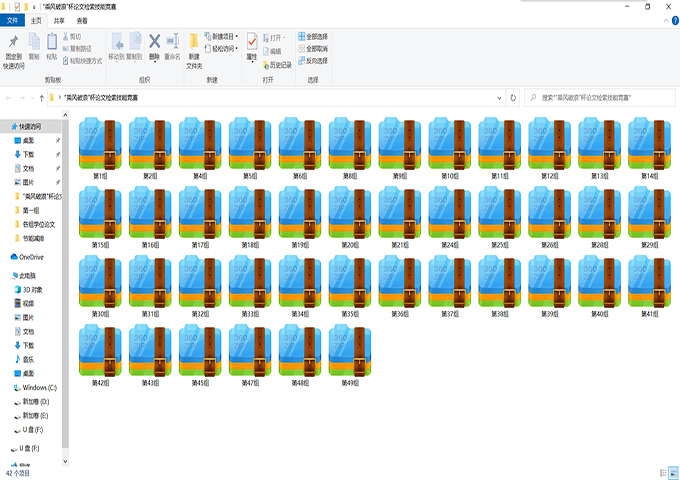Switch to the 查看 ribbon tab
This screenshot has height=480, width=680.
(82, 20)
